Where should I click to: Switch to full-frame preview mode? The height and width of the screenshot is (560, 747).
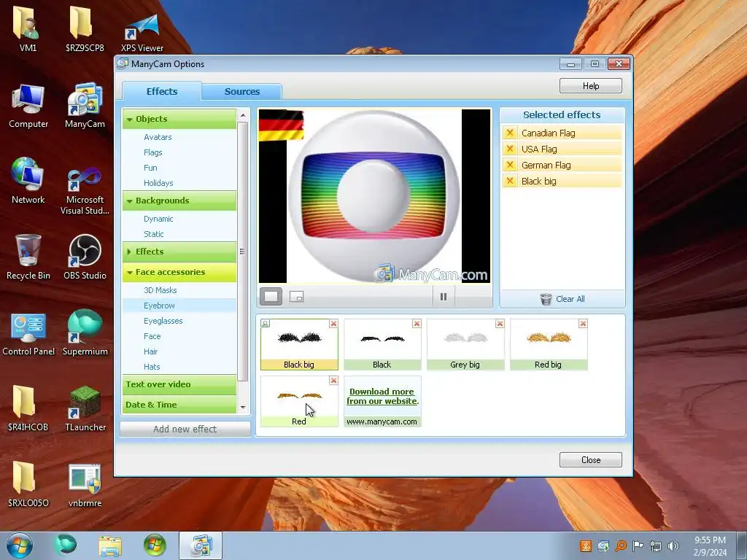tap(271, 297)
